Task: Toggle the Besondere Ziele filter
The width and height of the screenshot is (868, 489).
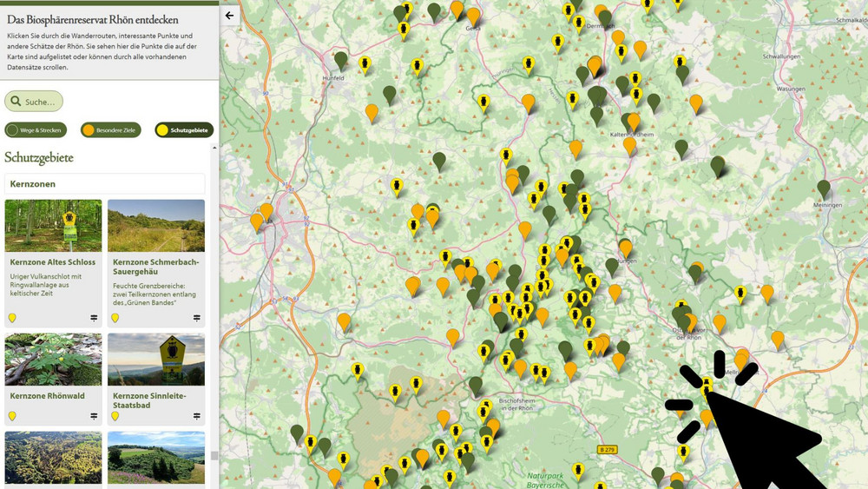Action: point(110,130)
